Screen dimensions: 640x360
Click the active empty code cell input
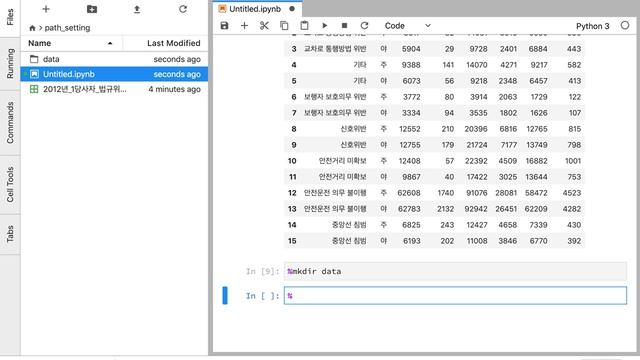point(455,296)
